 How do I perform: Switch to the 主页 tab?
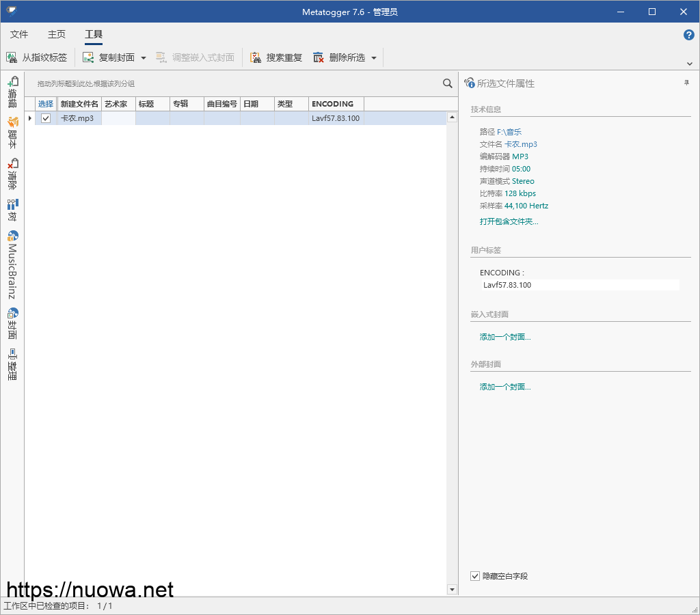[x=57, y=35]
